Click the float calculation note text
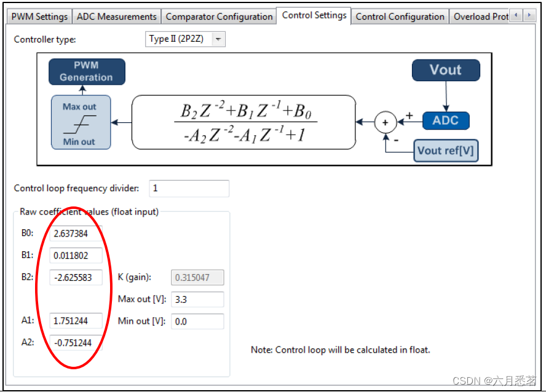The width and height of the screenshot is (546, 392). pos(340,350)
